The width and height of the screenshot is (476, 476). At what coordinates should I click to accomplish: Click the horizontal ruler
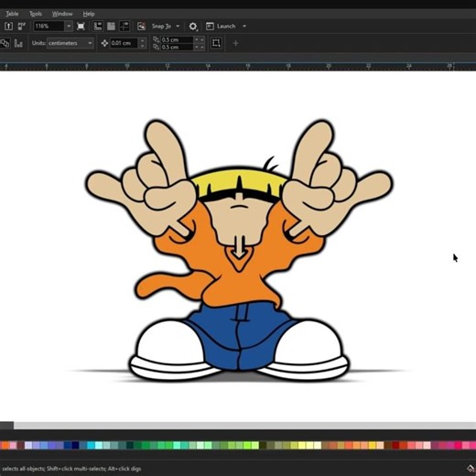click(x=238, y=66)
